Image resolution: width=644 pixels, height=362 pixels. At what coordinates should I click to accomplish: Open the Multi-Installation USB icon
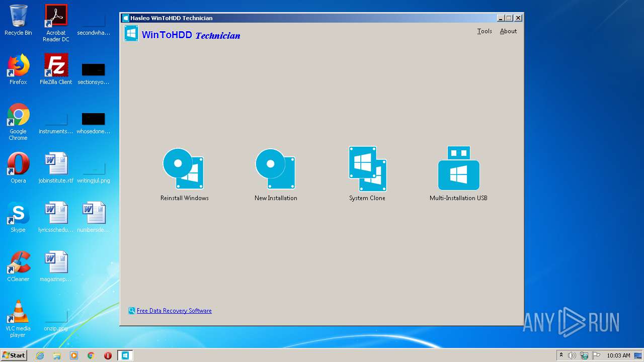tap(458, 168)
